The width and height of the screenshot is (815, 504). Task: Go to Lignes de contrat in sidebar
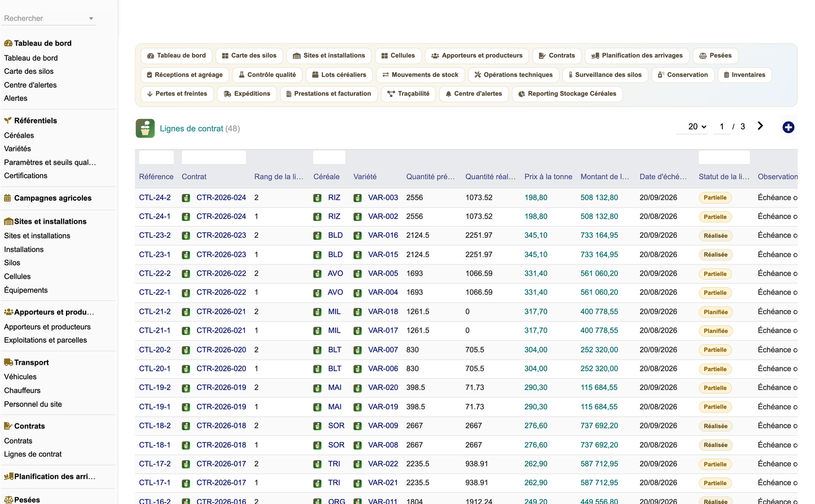pyautogui.click(x=33, y=454)
